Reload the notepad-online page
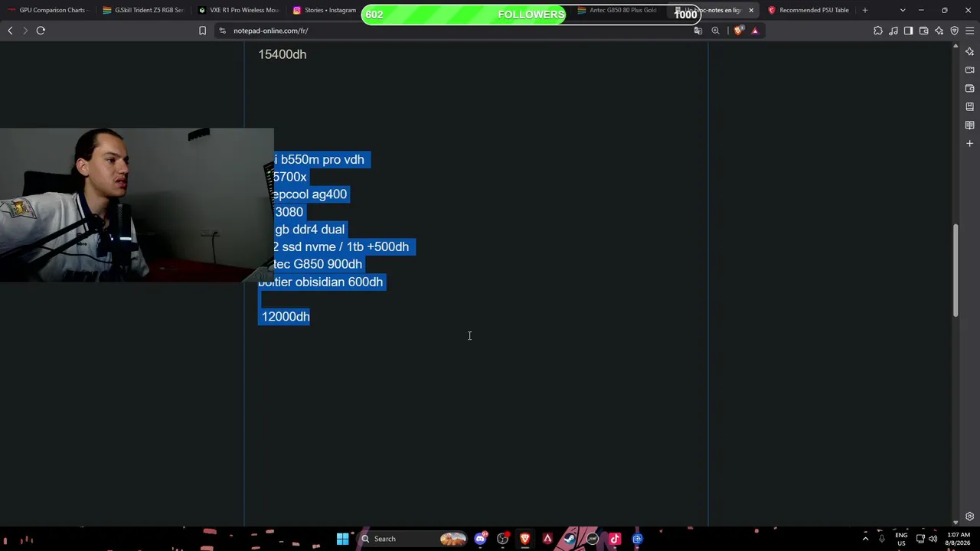 [x=41, y=31]
